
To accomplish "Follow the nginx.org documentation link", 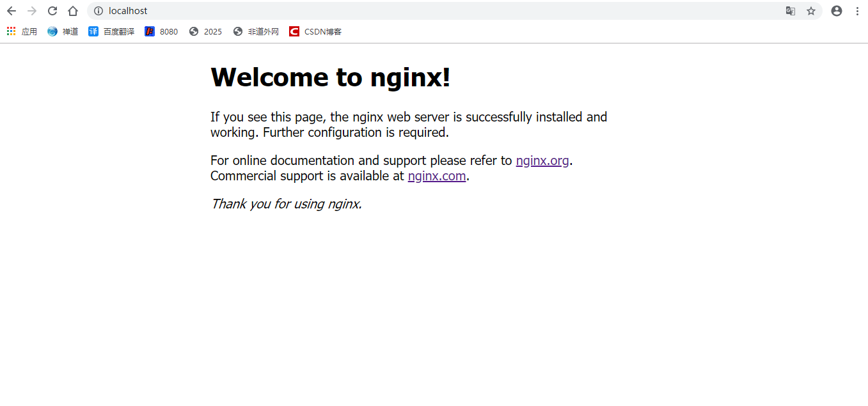I will pos(542,160).
